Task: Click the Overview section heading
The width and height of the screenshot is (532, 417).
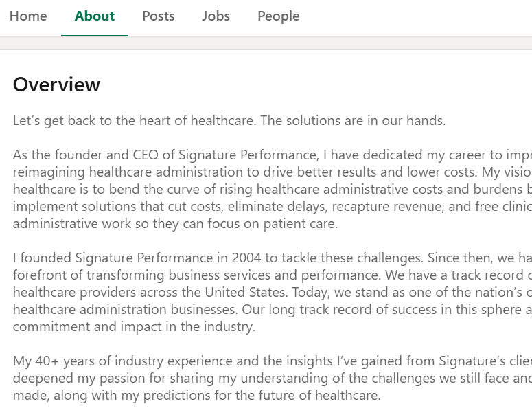Action: click(x=56, y=84)
